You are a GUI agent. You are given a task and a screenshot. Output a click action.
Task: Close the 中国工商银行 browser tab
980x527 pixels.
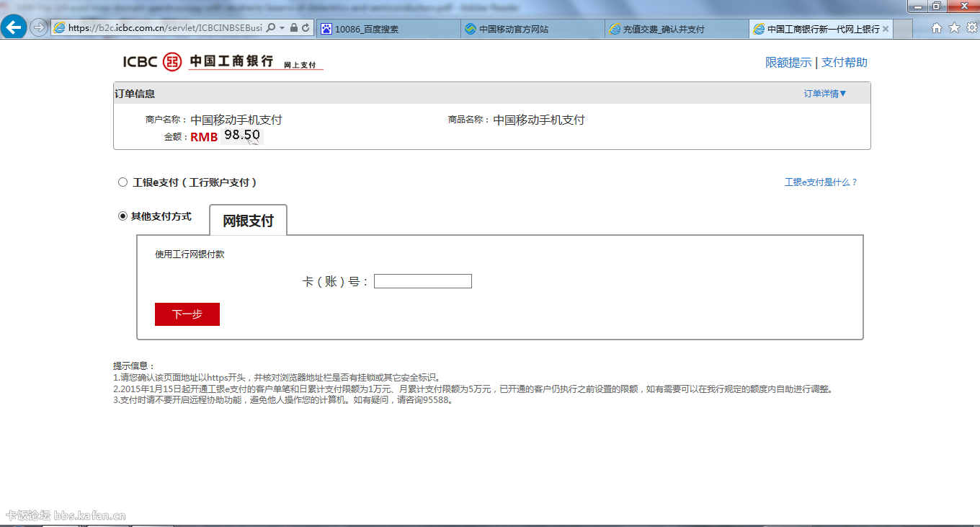(x=886, y=29)
